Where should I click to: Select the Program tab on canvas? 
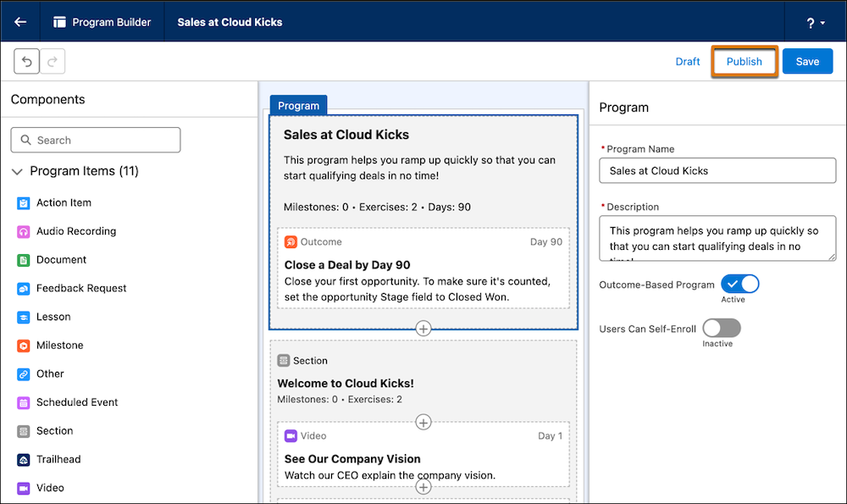point(298,105)
